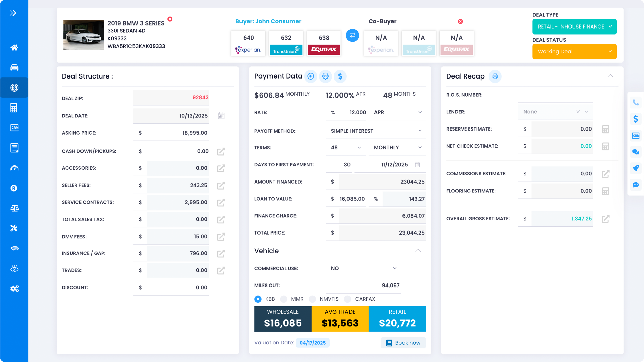Click the Asking Price input field

(x=174, y=133)
